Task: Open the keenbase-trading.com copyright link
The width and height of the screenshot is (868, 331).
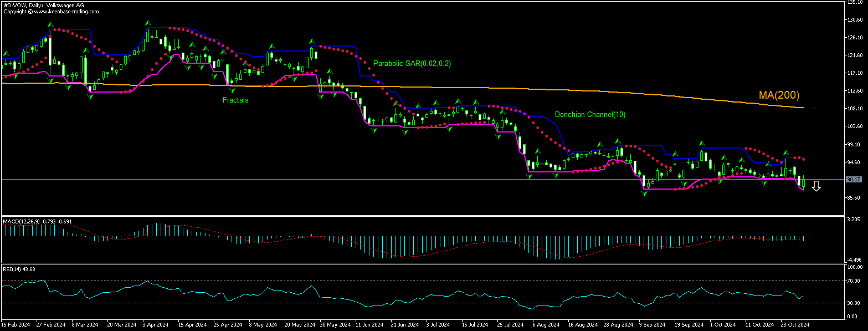Action: point(51,11)
